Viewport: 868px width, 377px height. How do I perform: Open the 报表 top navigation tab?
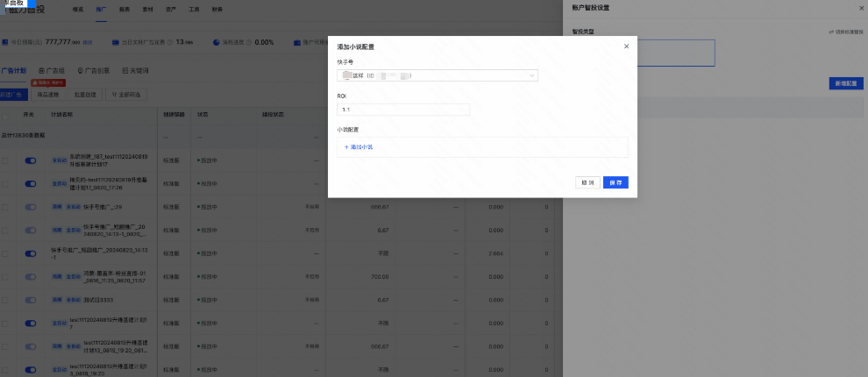125,9
